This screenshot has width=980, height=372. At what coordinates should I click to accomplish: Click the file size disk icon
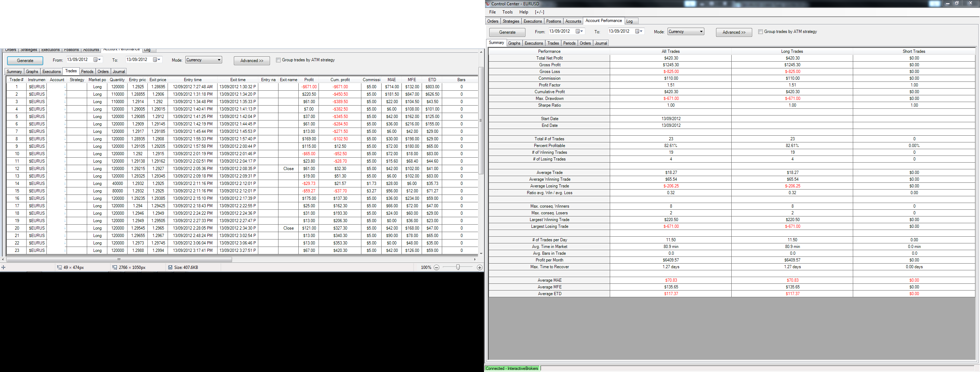coord(170,267)
